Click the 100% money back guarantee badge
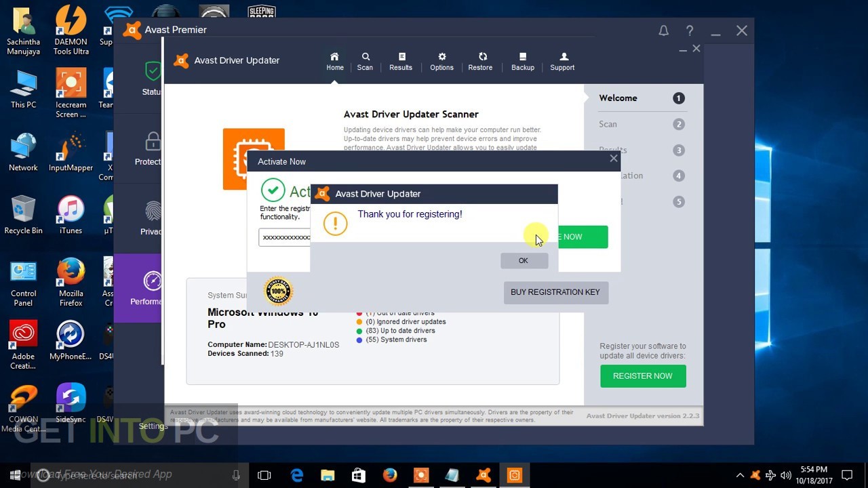This screenshot has width=868, height=488. (278, 291)
